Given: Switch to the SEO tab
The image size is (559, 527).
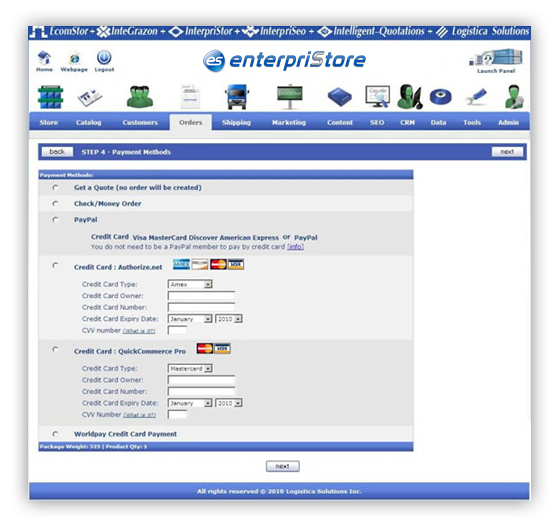Looking at the screenshot, I should [x=377, y=122].
